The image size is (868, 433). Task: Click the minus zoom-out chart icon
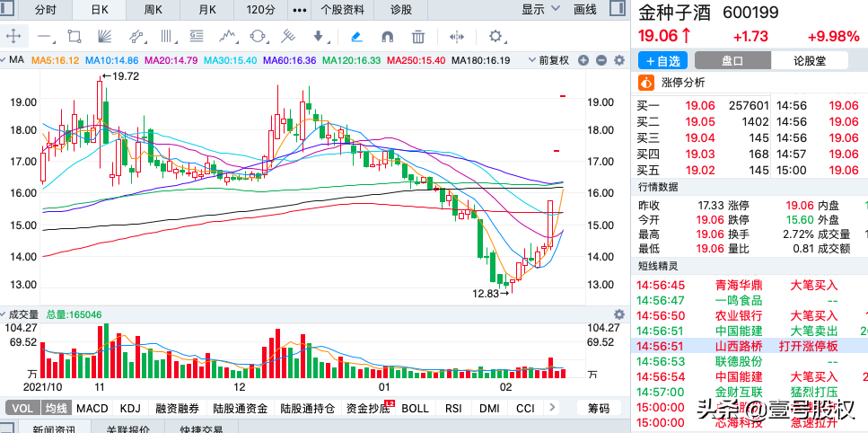(601, 60)
